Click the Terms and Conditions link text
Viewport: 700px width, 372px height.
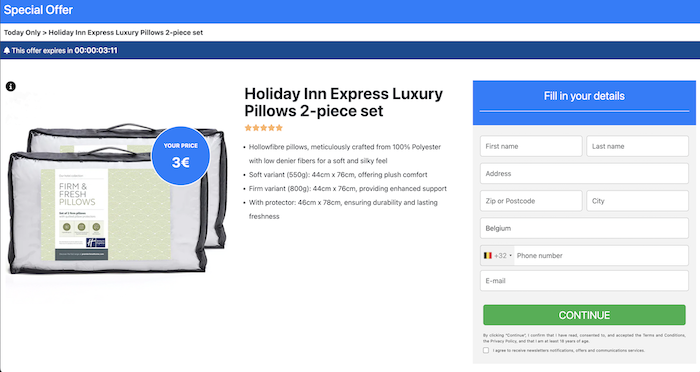tap(663, 335)
